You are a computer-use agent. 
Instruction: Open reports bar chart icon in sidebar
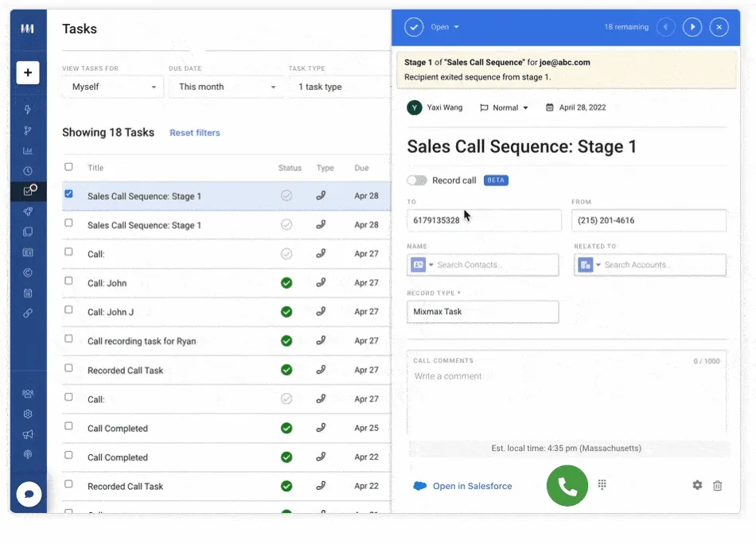(x=28, y=151)
